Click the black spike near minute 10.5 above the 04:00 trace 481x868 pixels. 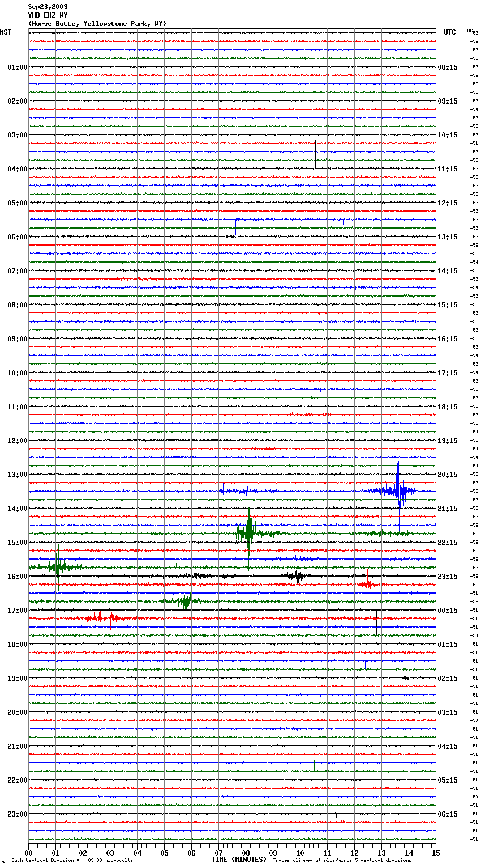pyautogui.click(x=316, y=154)
